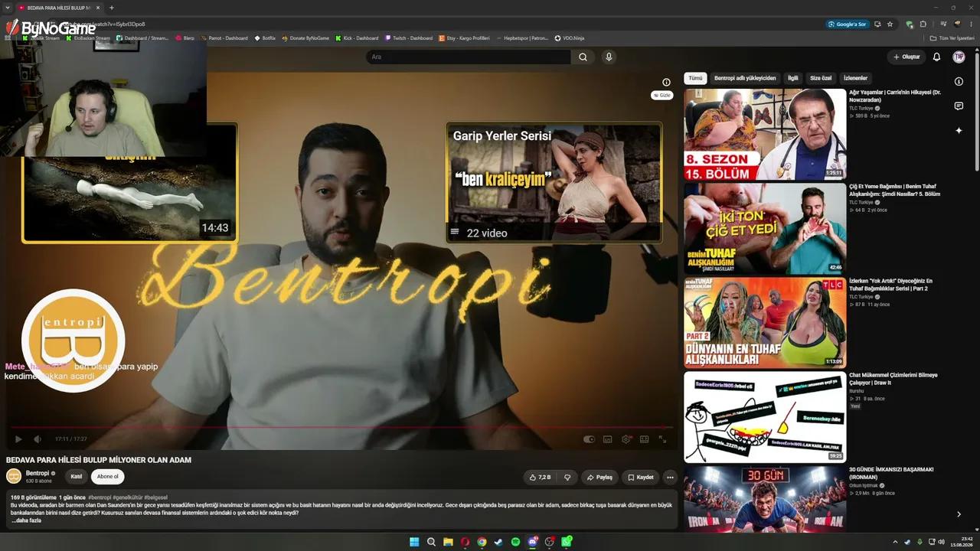Save the video with Kaydet
Image resolution: width=980 pixels, height=551 pixels.
(x=641, y=477)
